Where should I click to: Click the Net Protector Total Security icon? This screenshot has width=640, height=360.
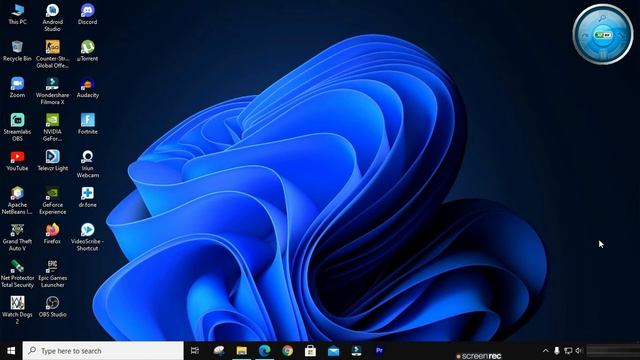[x=17, y=273]
